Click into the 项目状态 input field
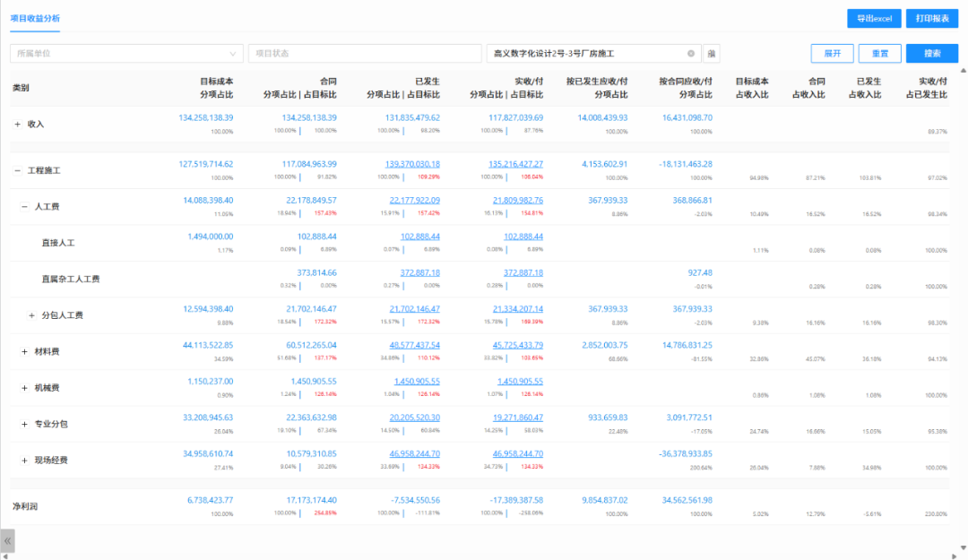 tap(364, 54)
